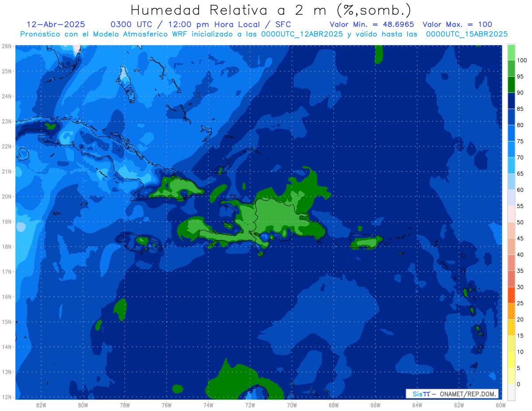Click the 90-95 dark green legend swatch

click(x=511, y=84)
